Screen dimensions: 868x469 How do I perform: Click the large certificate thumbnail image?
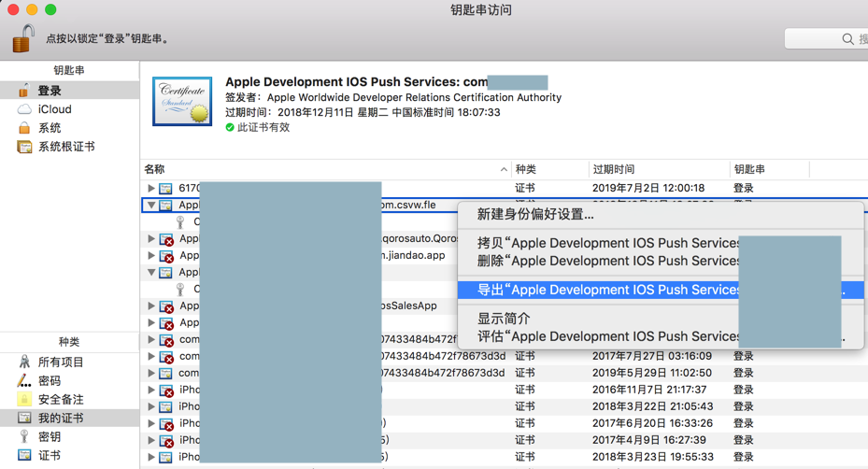click(182, 101)
